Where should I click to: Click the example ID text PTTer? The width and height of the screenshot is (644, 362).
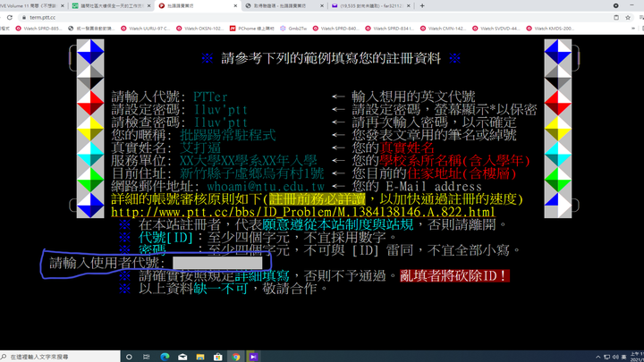pos(210,97)
